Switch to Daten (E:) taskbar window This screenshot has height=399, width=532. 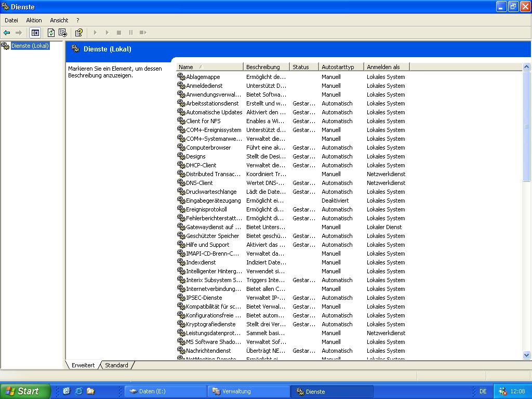pos(166,391)
